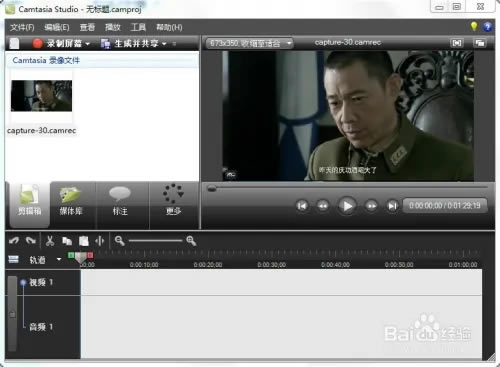The image size is (500, 367).
Task: Click the zoom in magnifier icon
Action: (x=191, y=241)
